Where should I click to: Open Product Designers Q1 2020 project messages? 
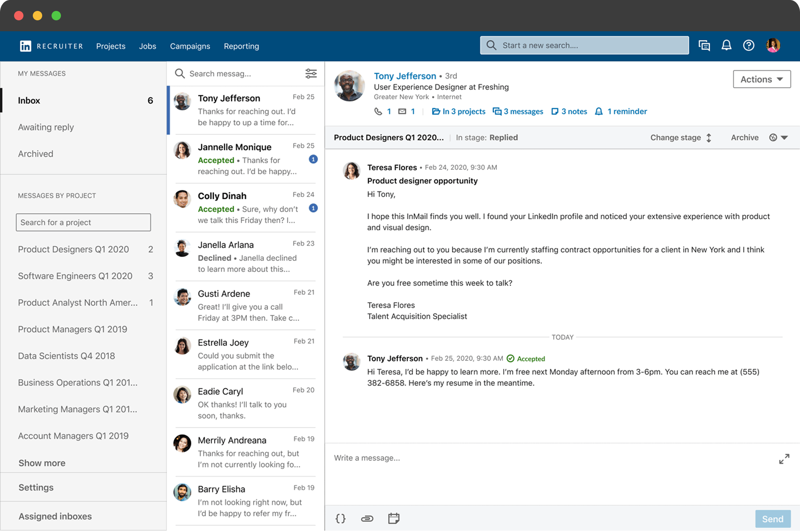85,249
